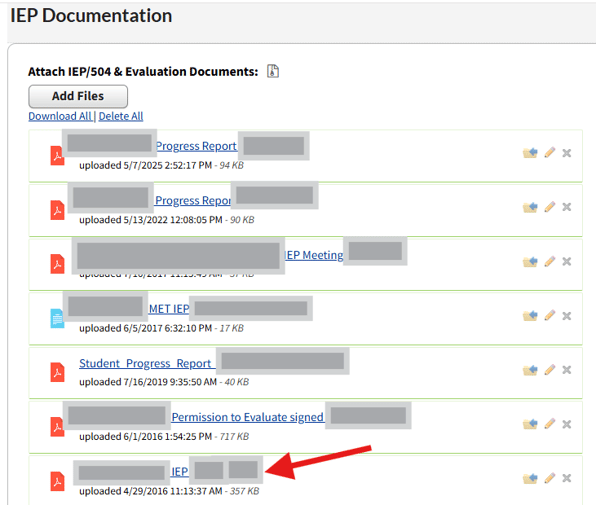Screen dimensions: 596x505
Task: Delete the IEP Meeting file with X icon
Action: coord(567,261)
